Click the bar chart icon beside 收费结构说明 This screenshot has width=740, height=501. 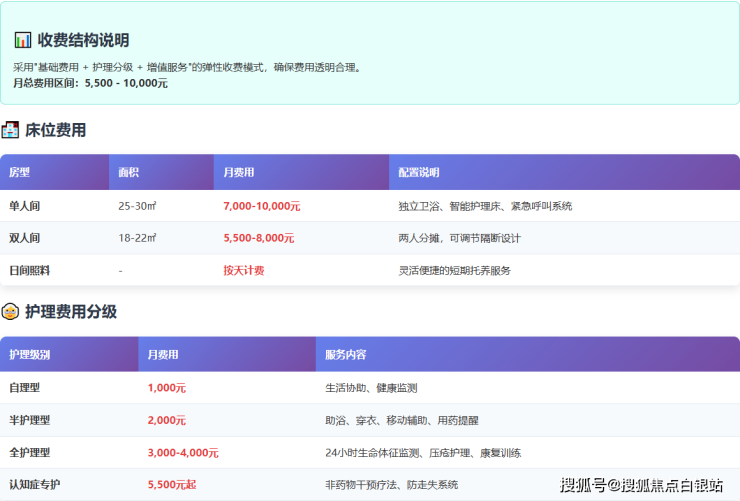pos(22,41)
